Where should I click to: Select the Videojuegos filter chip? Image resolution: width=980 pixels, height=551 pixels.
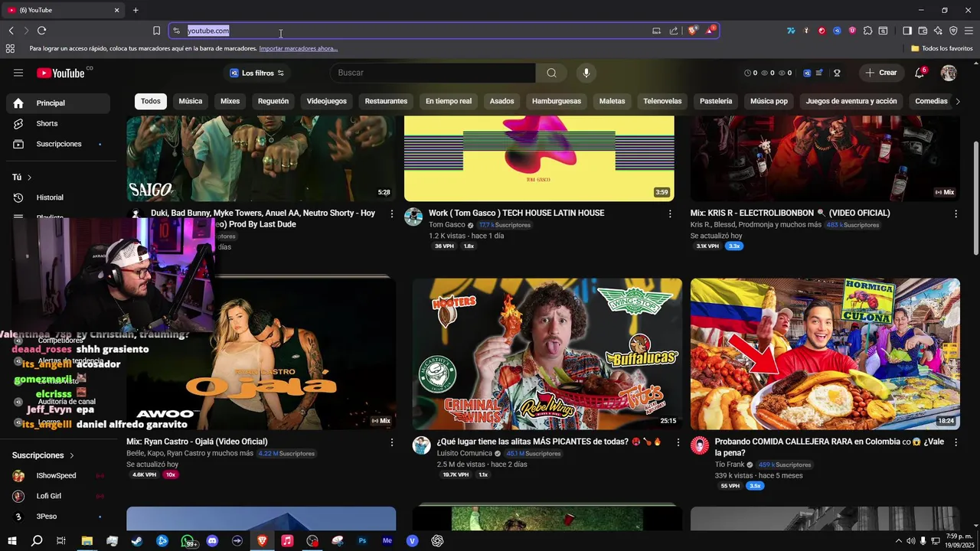click(x=327, y=101)
